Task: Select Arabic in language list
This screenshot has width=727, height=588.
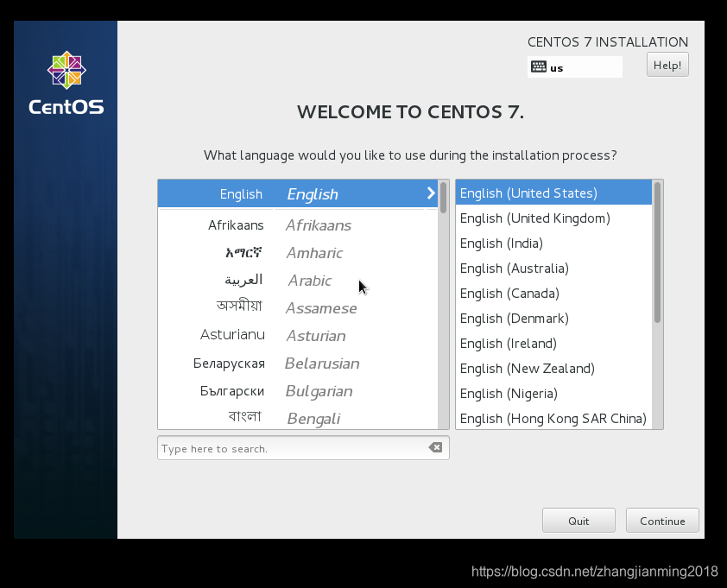Action: pyautogui.click(x=298, y=281)
